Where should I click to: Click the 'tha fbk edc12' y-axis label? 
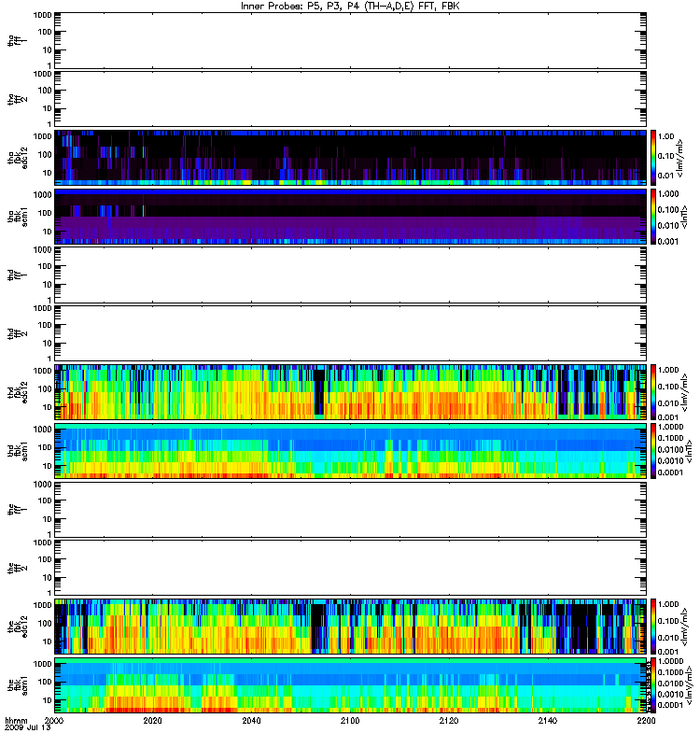(17, 158)
